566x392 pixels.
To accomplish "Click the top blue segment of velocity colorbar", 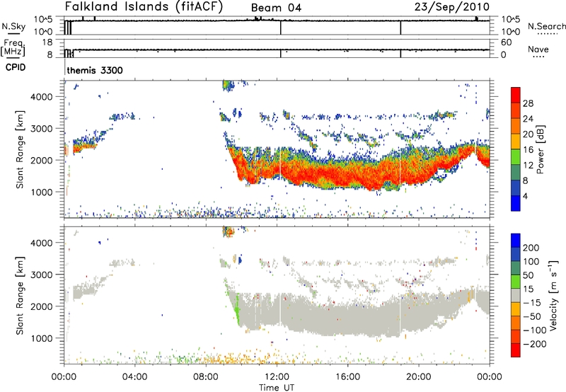I will pos(516,241).
